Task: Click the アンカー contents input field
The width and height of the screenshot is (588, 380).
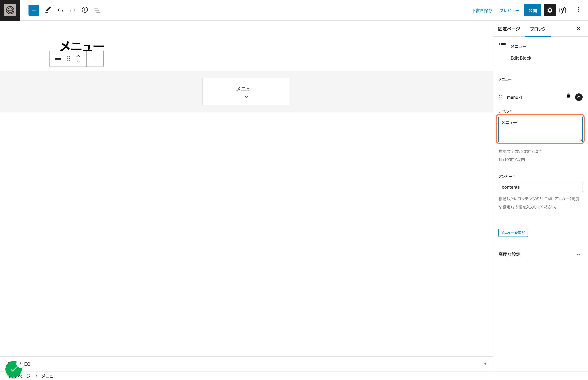Action: 541,187
